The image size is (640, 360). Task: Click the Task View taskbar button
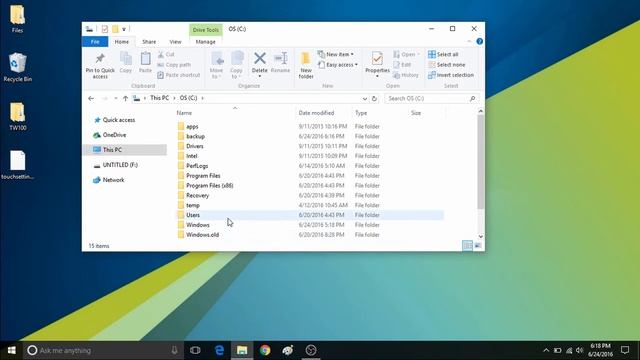tap(195, 350)
